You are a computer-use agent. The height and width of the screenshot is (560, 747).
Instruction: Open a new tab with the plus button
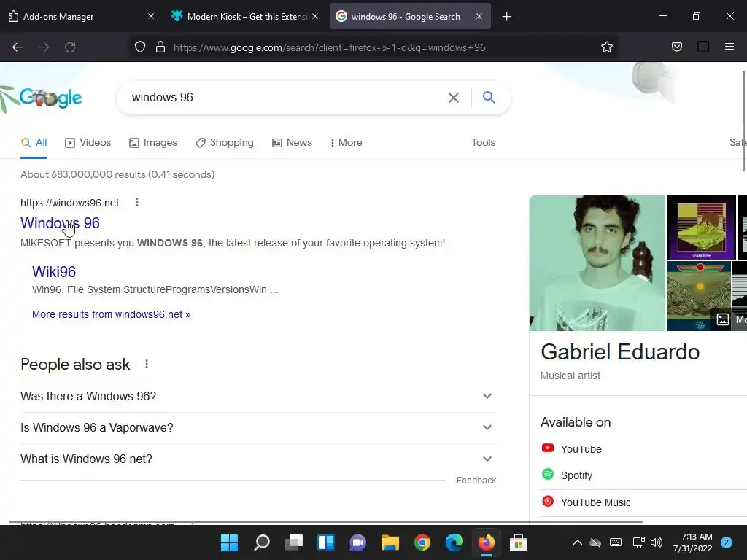coord(506,17)
